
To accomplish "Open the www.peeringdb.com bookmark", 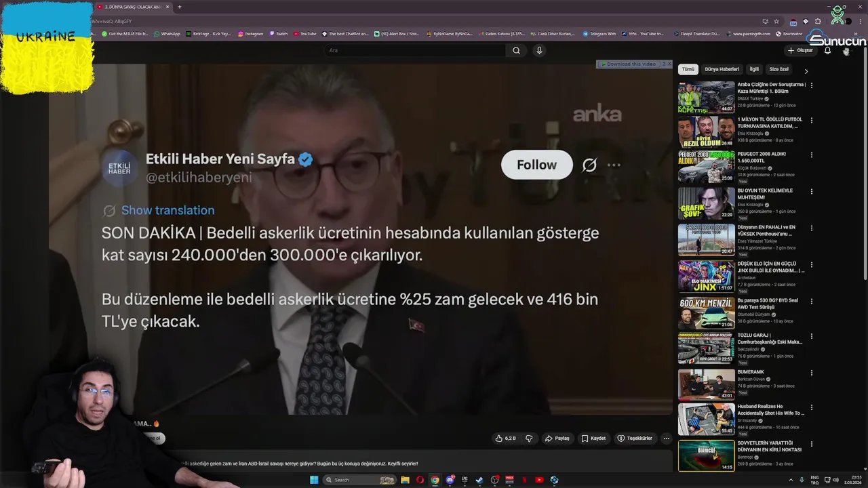I will (748, 33).
